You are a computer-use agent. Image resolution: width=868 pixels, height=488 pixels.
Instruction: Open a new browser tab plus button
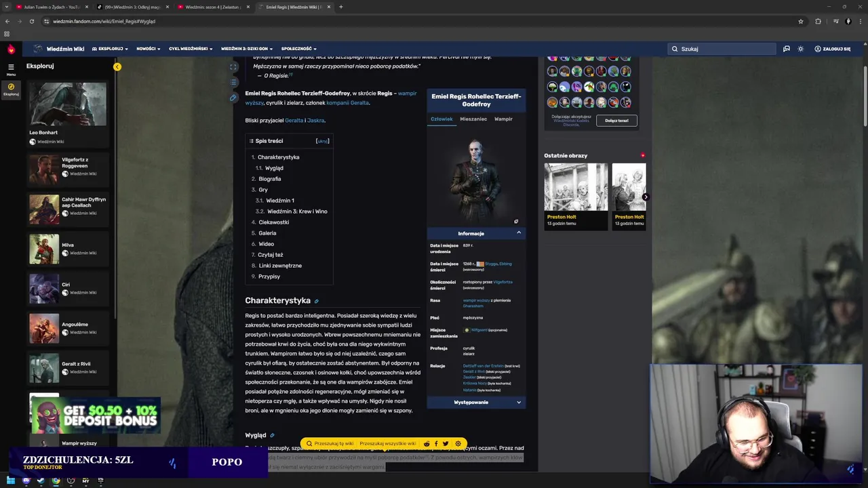340,7
